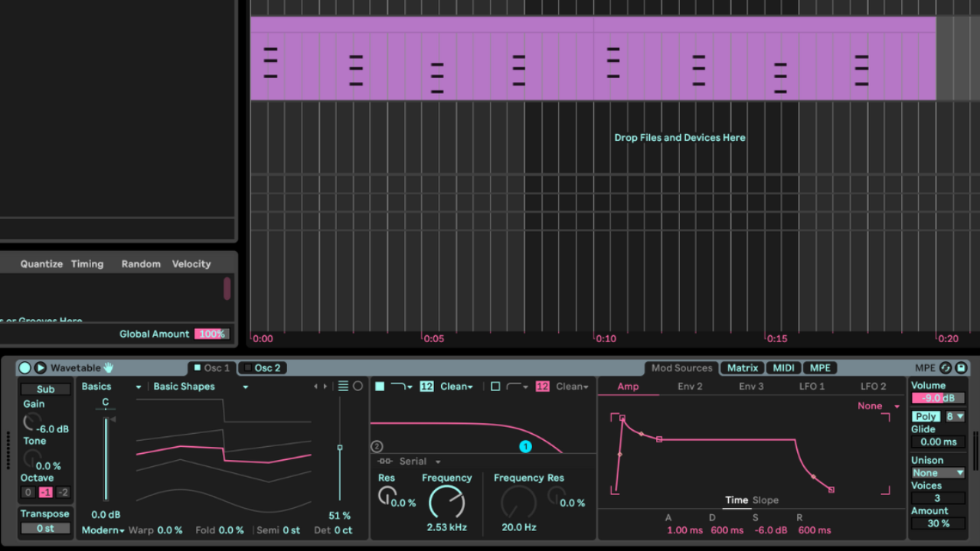
Task: Select the Amp envelope tab
Action: 628,386
